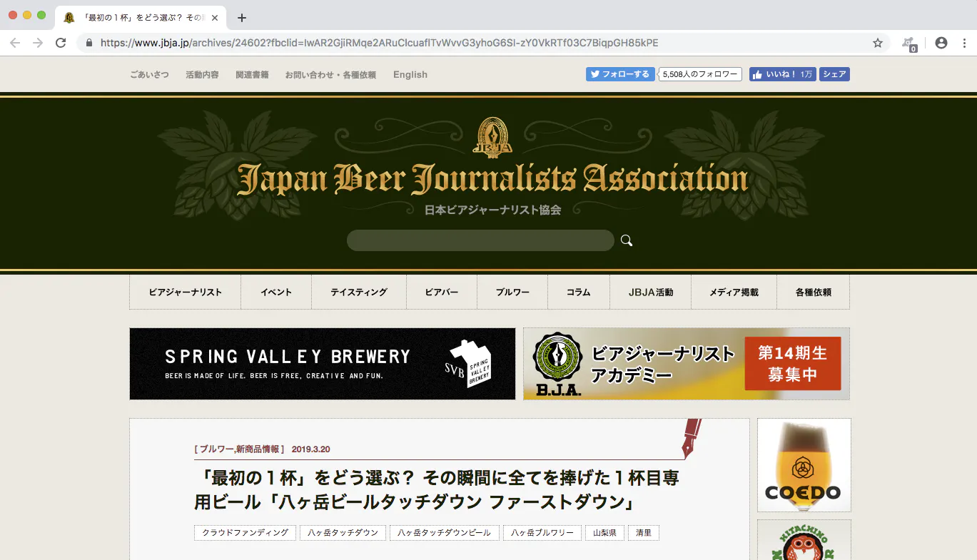
Task: Click the search magnifier icon
Action: [x=627, y=240]
